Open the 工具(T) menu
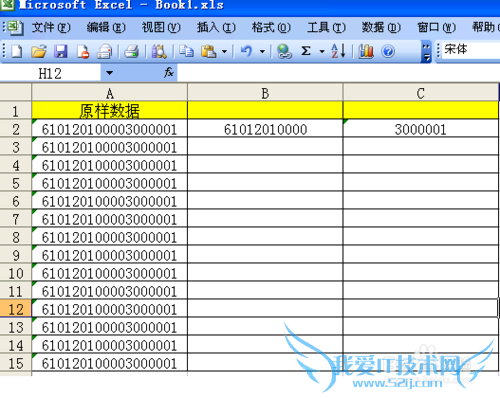Image resolution: width=500 pixels, height=398 pixels. click(326, 27)
